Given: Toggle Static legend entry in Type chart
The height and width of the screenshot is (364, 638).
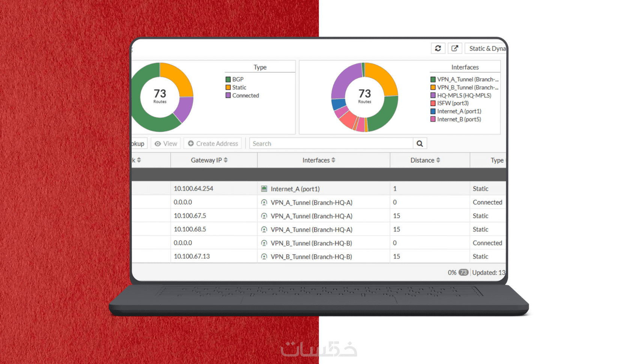Looking at the screenshot, I should (x=236, y=87).
